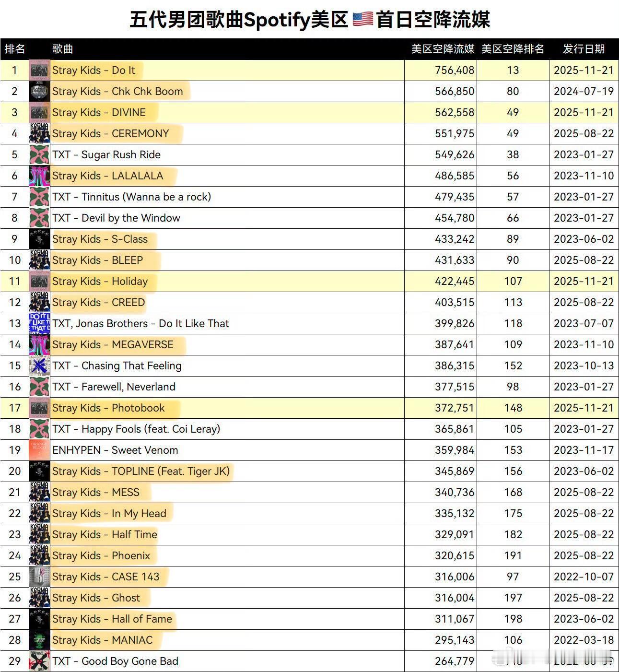This screenshot has width=619, height=672.
Task: Select Stray Kids - S-Class
Action: pos(100,239)
